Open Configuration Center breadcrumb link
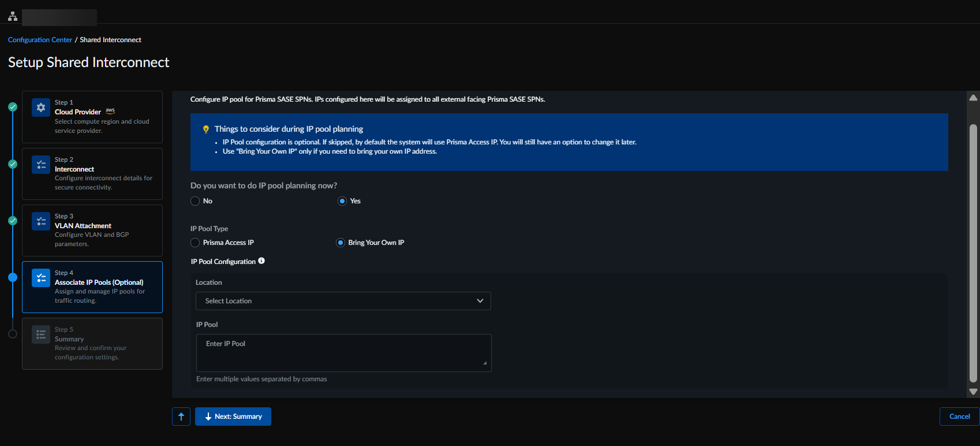Image resolution: width=980 pixels, height=446 pixels. (40, 40)
